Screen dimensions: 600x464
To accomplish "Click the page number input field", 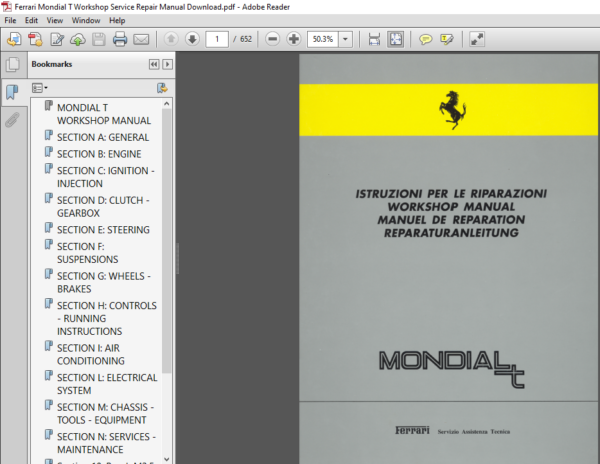I will coord(217,39).
